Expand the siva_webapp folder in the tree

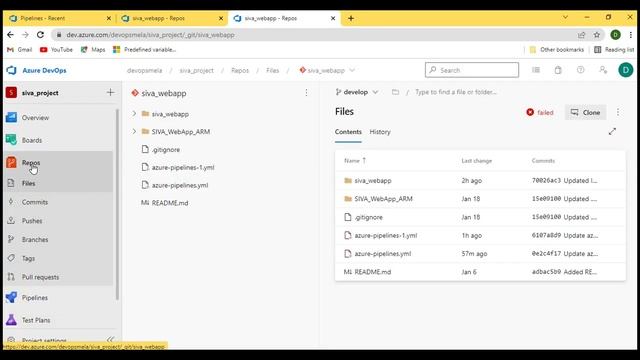[134, 114]
